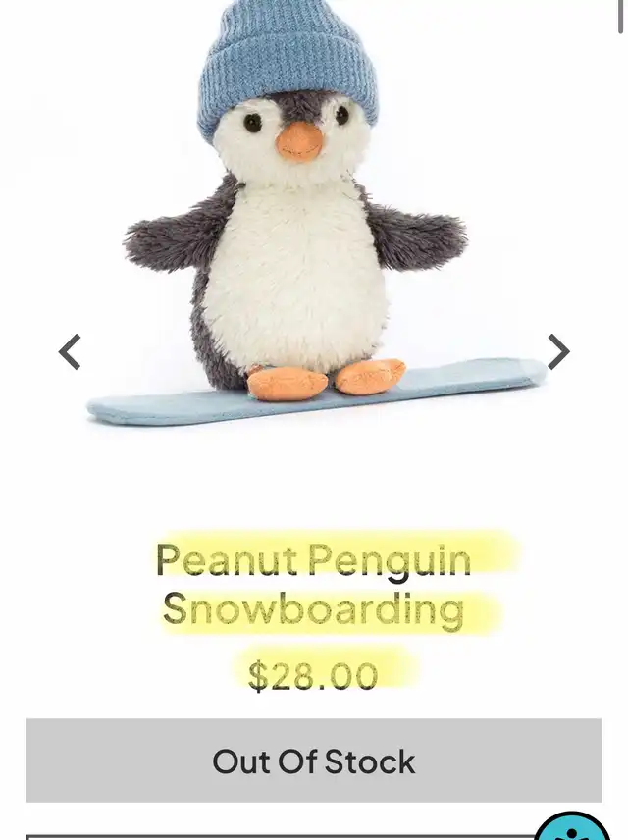
Task: Click the word Snowboarding in title
Action: click(313, 609)
